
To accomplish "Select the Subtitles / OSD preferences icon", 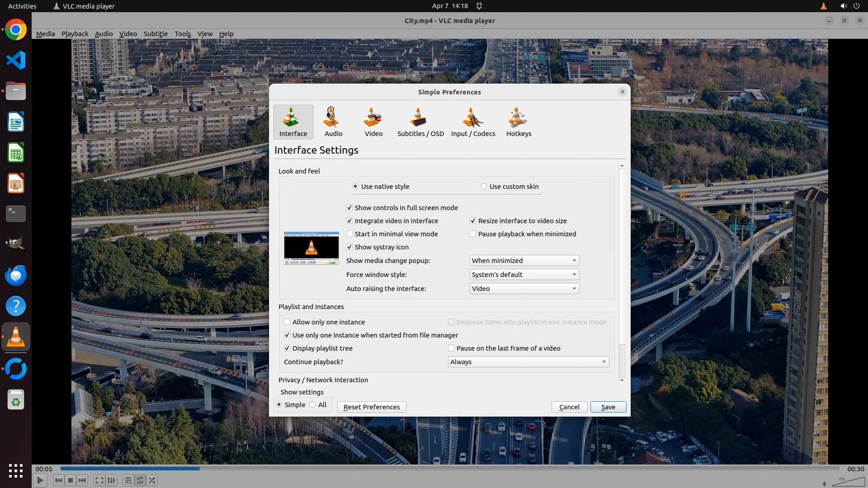I will tap(420, 122).
